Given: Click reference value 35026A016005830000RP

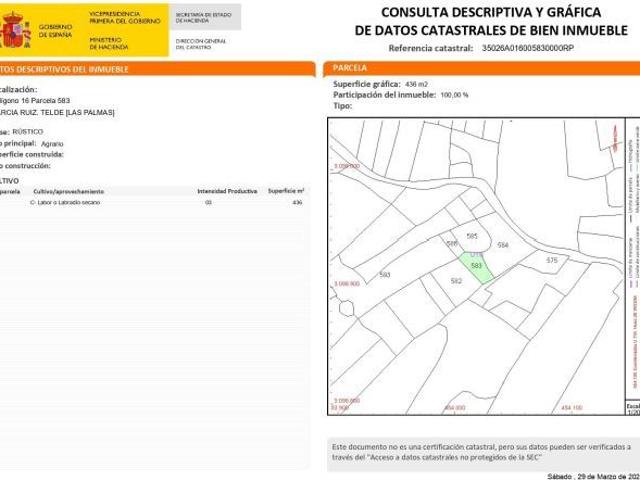Looking at the screenshot, I should (x=528, y=48).
